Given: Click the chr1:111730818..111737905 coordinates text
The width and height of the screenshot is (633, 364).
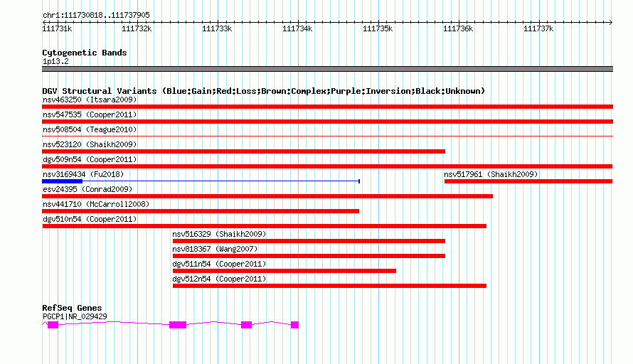Looking at the screenshot, I should tap(96, 16).
